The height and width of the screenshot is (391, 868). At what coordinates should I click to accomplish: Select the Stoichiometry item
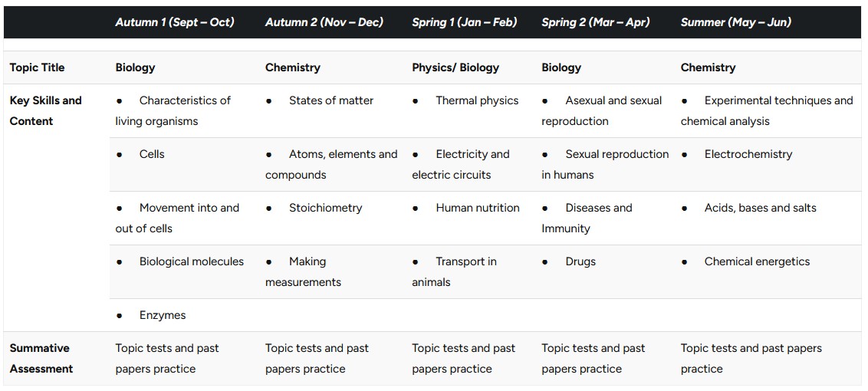click(x=325, y=208)
